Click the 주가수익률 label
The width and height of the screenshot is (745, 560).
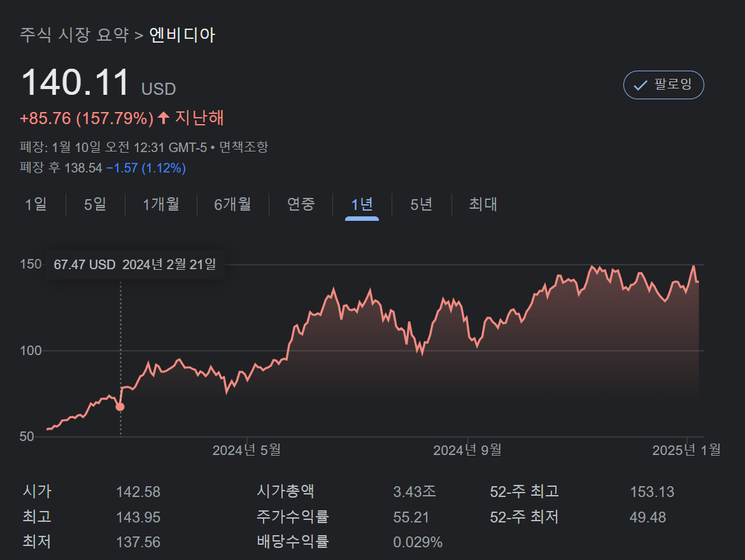point(292,517)
